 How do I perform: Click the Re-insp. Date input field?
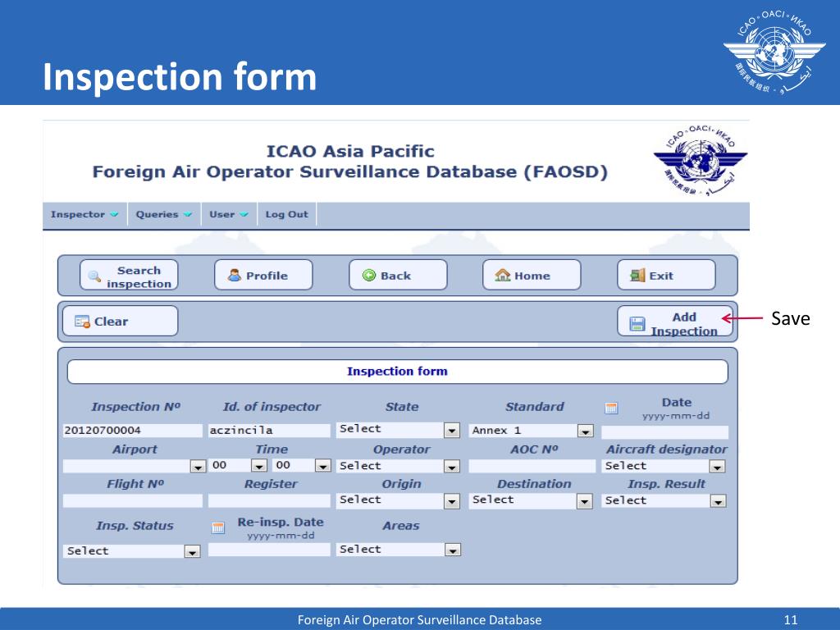click(x=269, y=550)
